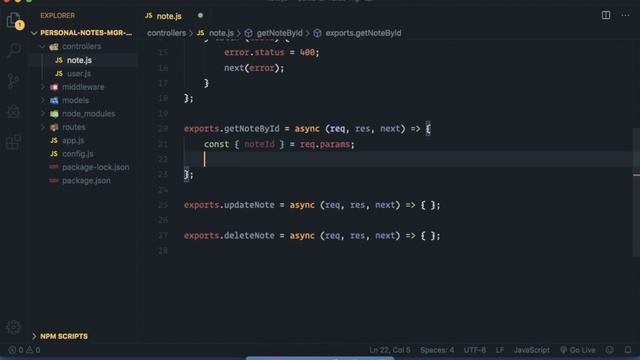
Task: Click the exports.getNoteById declaration line
Action: point(307,129)
